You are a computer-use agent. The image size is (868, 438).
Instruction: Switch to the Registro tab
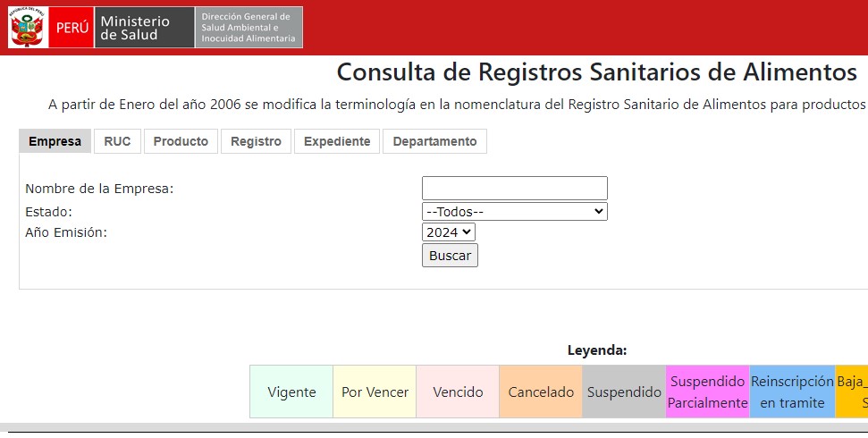tap(256, 141)
